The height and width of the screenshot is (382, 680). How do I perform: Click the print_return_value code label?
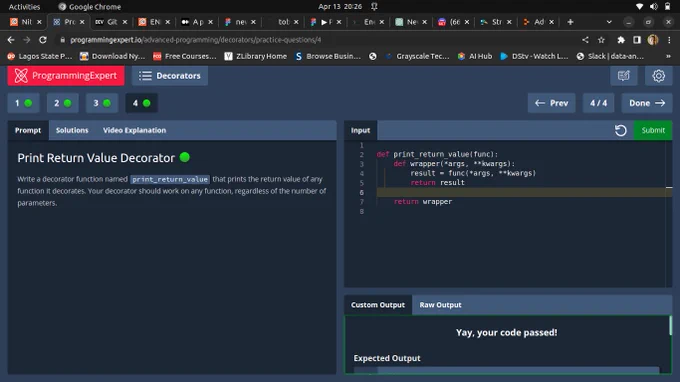(170, 180)
